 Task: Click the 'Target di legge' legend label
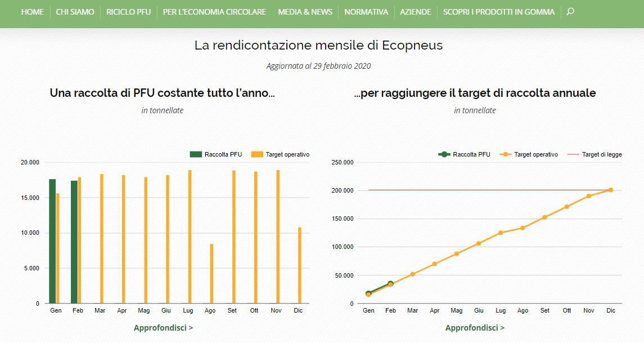(602, 155)
